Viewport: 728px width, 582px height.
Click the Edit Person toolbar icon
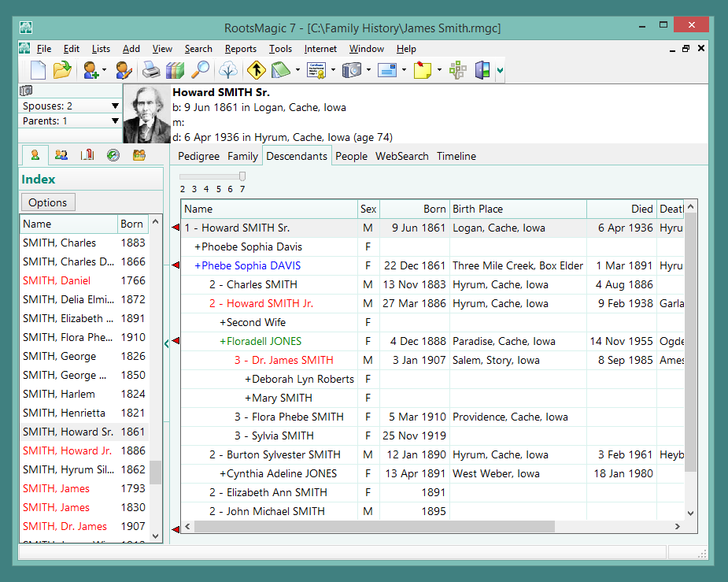coord(124,70)
